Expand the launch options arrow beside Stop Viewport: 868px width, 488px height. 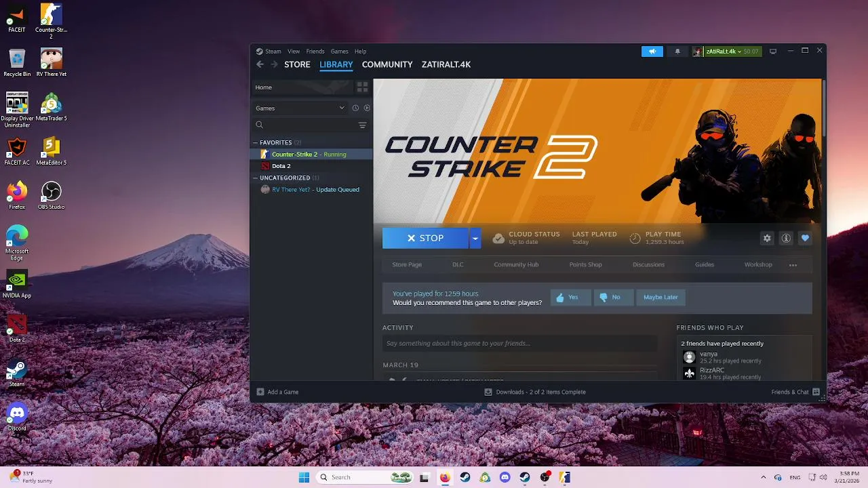475,238
